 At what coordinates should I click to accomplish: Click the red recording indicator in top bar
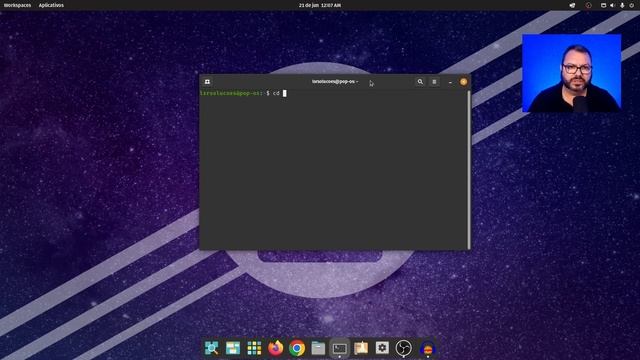(x=588, y=5)
